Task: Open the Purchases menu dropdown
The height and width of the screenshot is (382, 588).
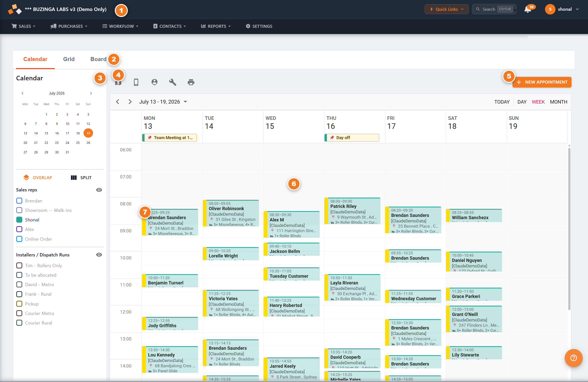Action: [x=69, y=26]
